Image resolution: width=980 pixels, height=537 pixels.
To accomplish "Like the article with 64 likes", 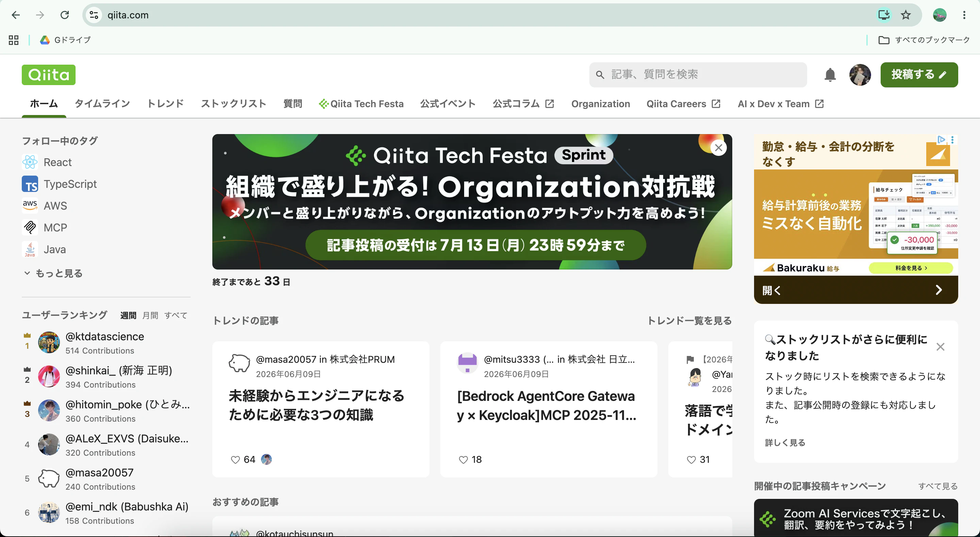I will [235, 460].
